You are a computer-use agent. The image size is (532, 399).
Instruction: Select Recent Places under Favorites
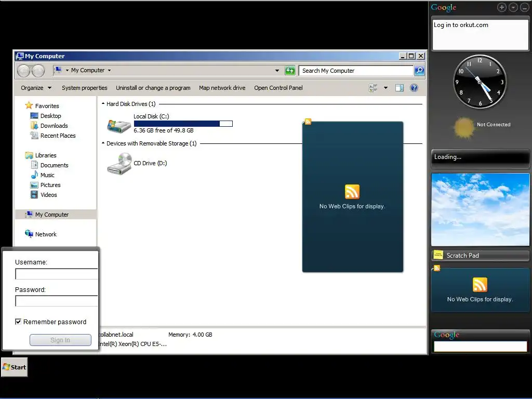(58, 136)
